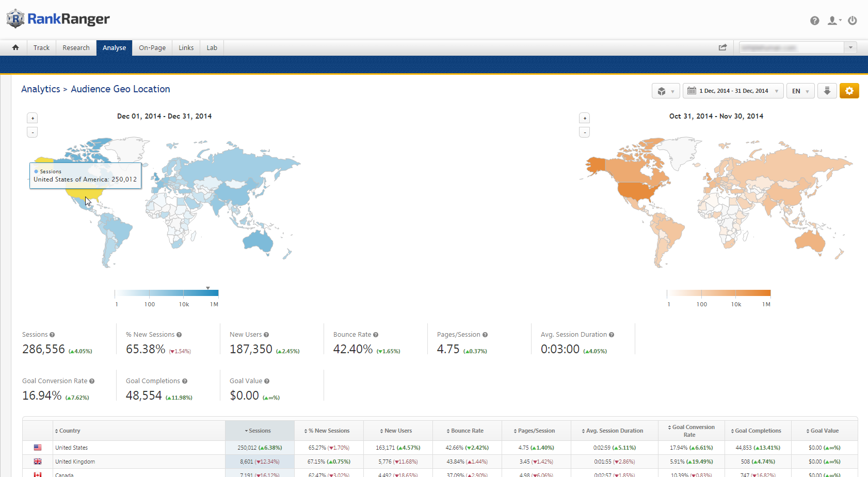Image resolution: width=868 pixels, height=477 pixels.
Task: Click the home icon in navigation bar
Action: [x=15, y=47]
